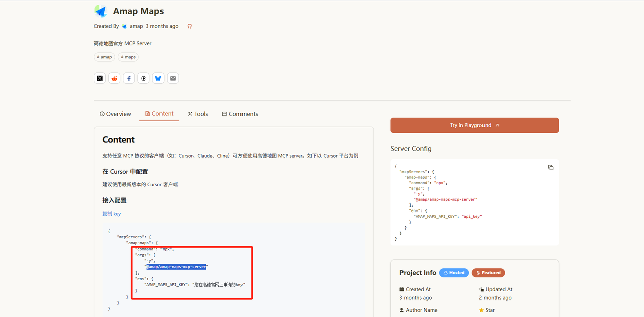This screenshot has width=644, height=317.
Task: Share this server on Reddit
Action: pyautogui.click(x=114, y=78)
